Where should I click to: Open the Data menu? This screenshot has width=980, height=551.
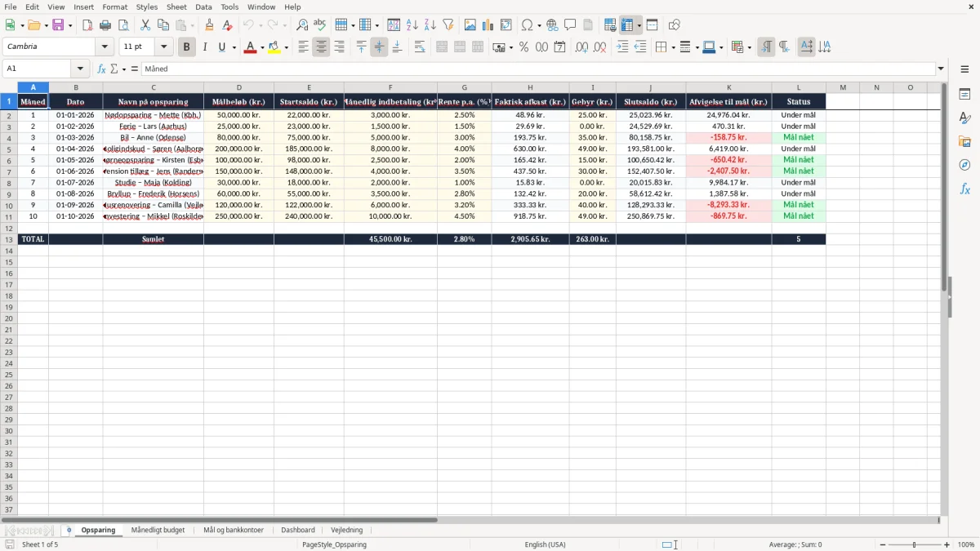(203, 7)
